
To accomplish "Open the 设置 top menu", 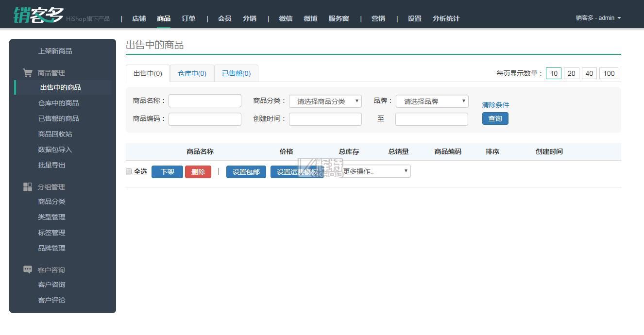I will pyautogui.click(x=414, y=18).
